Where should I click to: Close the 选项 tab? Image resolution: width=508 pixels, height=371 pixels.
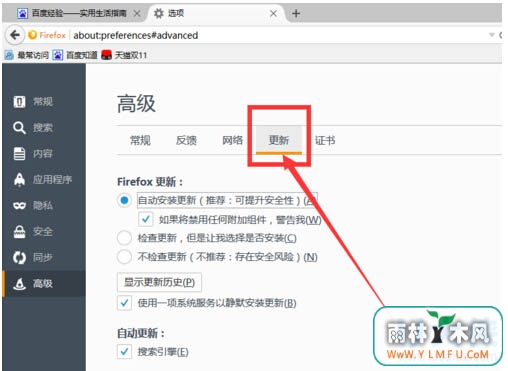pos(273,13)
